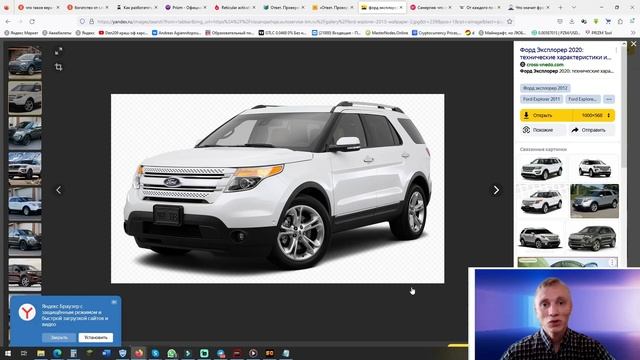Click the Yandex Browser logo in promo
This screenshot has height=360, width=640.
click(27, 313)
